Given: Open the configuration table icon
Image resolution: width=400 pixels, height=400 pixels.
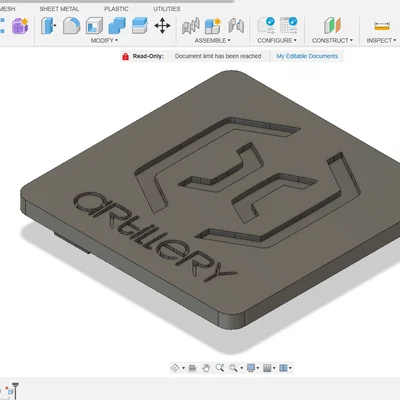Looking at the screenshot, I should [289, 25].
